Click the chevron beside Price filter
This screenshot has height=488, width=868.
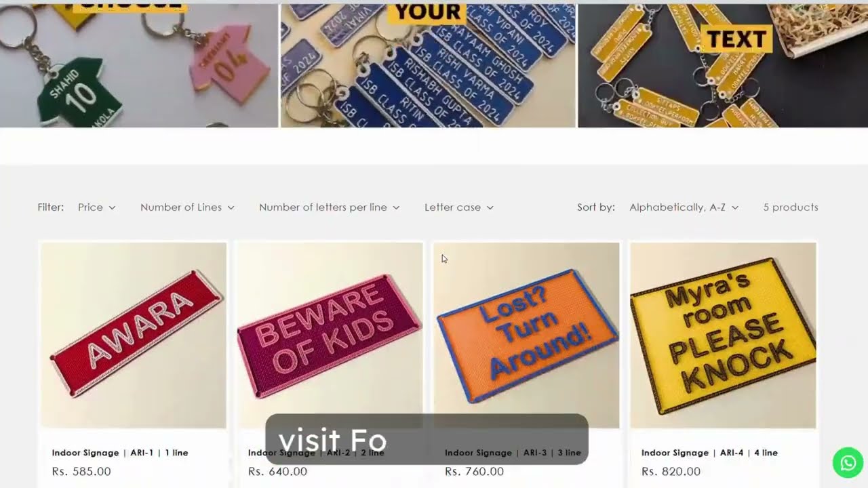112,207
